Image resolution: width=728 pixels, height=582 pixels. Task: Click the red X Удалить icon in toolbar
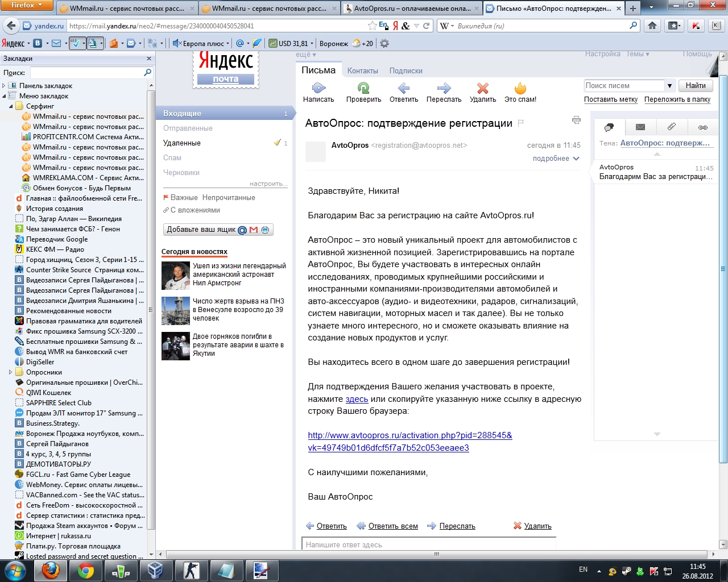pos(483,88)
